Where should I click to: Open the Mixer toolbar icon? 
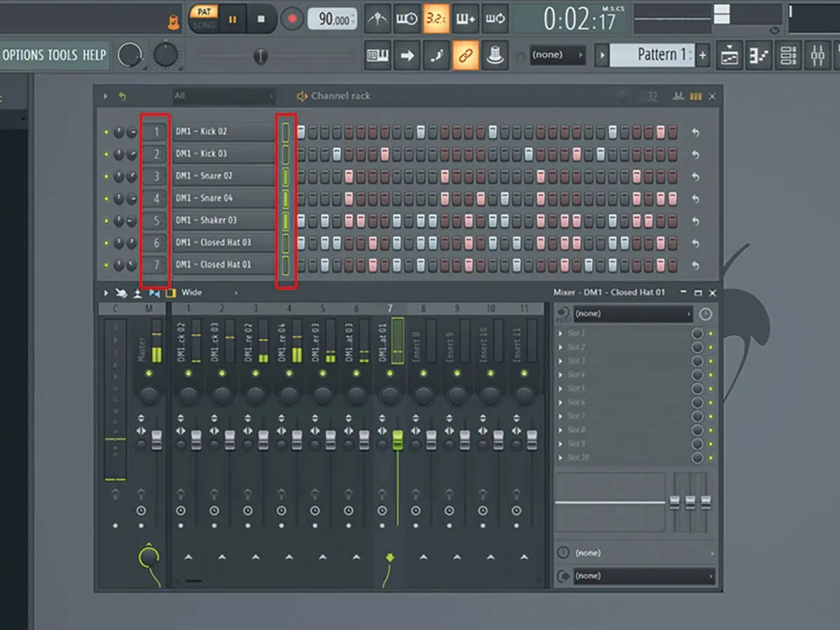click(x=818, y=56)
